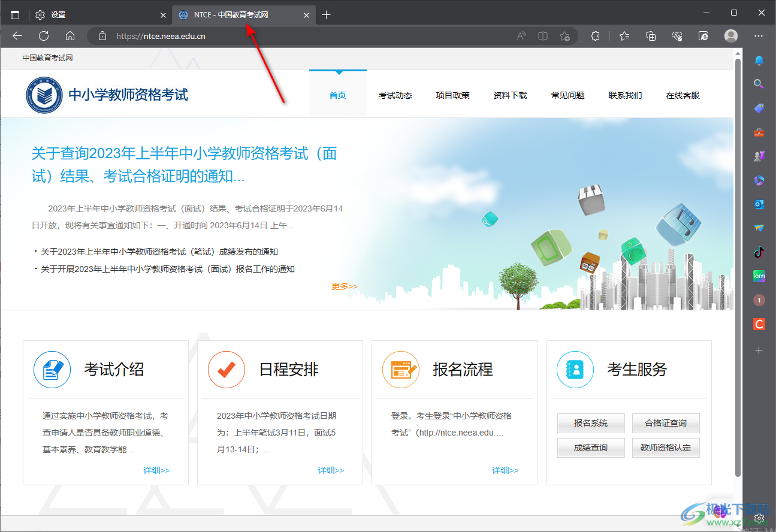Screen dimensions: 776x532
Task: Click the 日程安排 checkmark icon
Action: click(227, 370)
